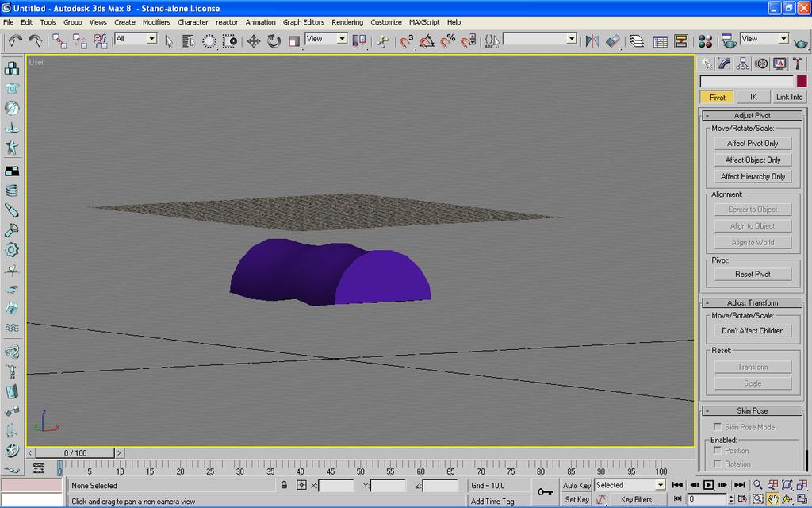
Task: Create a reactor Cloth Collection
Action: pyautogui.click(x=12, y=89)
